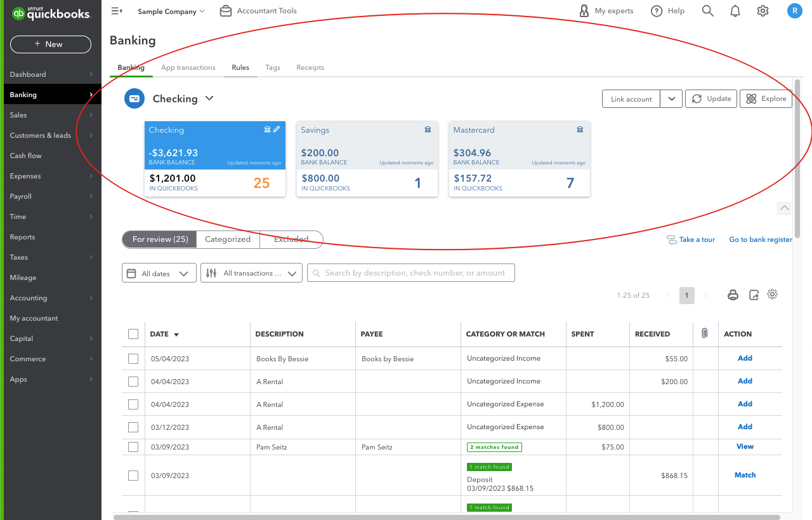Open the settings gear in header
812x520 pixels.
(x=763, y=11)
